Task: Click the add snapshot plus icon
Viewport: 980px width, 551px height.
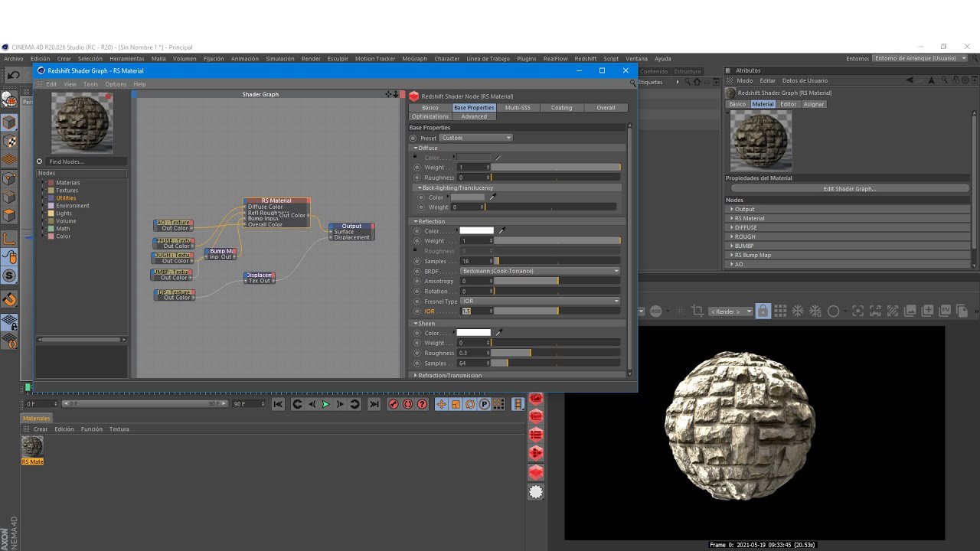Action: coord(928,311)
